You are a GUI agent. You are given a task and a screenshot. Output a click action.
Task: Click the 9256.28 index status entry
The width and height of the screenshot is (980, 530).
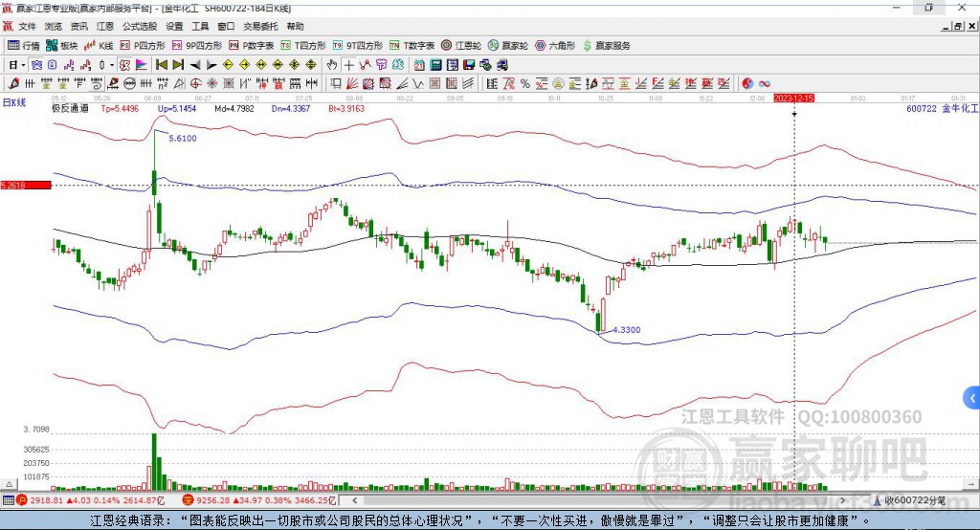tap(259, 500)
